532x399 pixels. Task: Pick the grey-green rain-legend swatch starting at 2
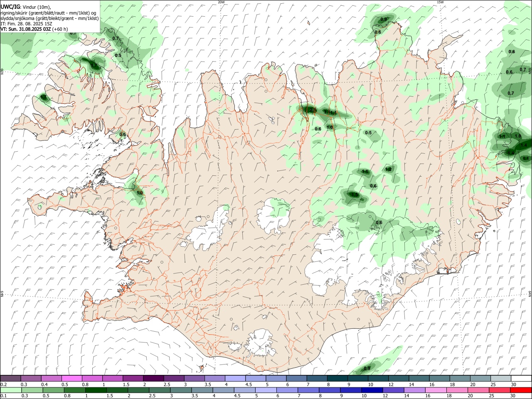click(138, 390)
